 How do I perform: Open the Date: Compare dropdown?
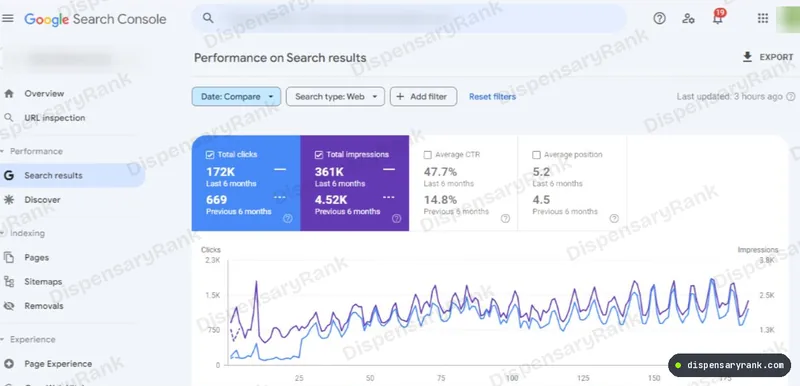[x=237, y=96]
